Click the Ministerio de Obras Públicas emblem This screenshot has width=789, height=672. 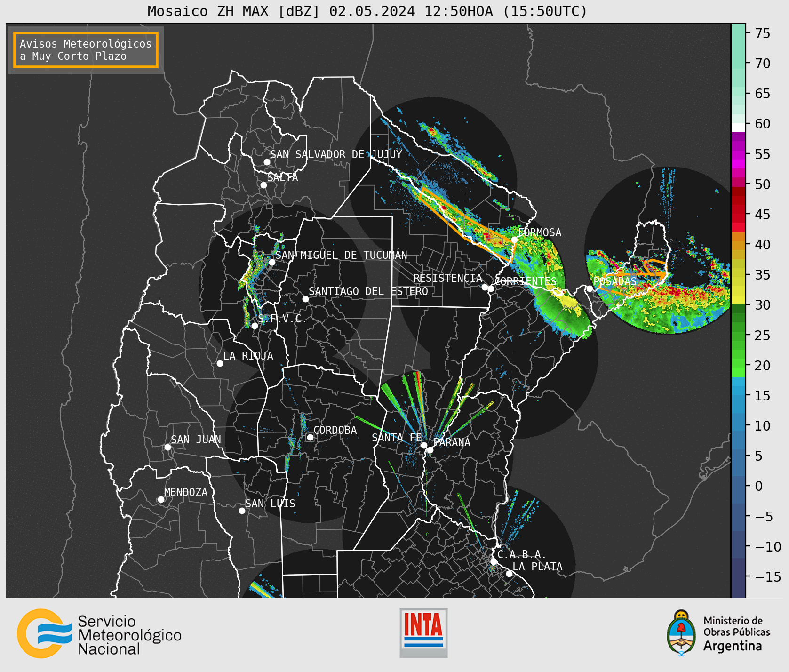point(681,633)
